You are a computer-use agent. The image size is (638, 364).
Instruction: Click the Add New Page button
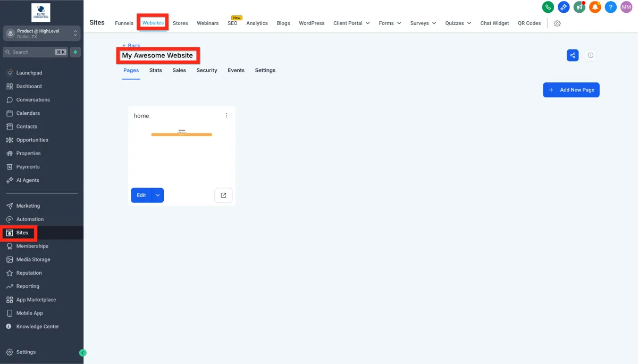coord(571,90)
